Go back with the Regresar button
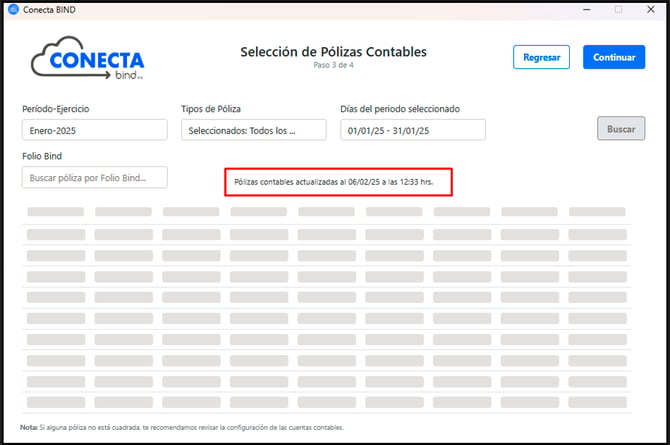The width and height of the screenshot is (670, 445). [541, 57]
